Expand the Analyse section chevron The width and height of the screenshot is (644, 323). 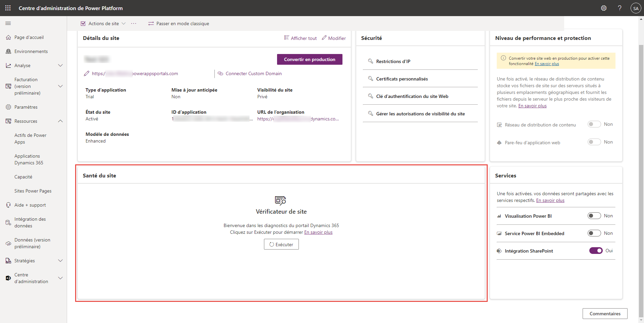pos(60,65)
